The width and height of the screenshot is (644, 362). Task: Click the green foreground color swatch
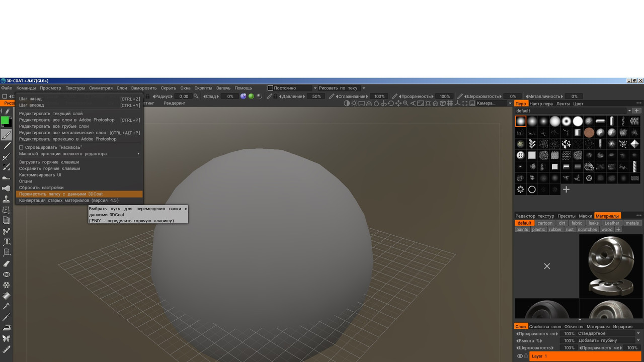coord(5,121)
